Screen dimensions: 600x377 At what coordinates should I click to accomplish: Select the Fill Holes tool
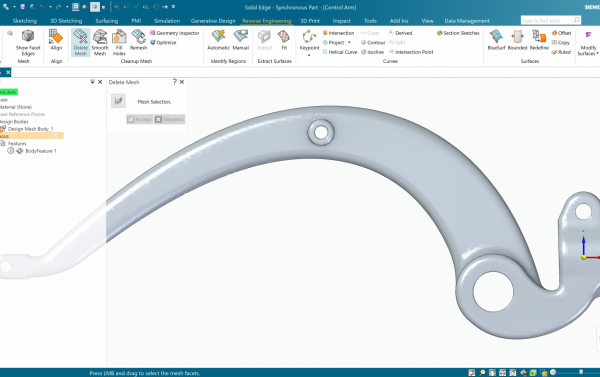click(x=119, y=42)
